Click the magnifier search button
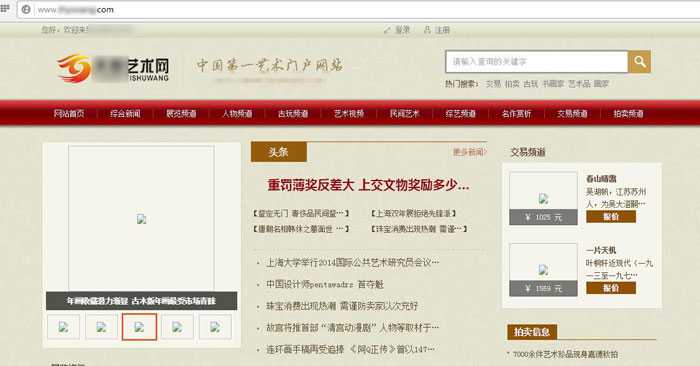This screenshot has width=700, height=366. click(x=639, y=62)
